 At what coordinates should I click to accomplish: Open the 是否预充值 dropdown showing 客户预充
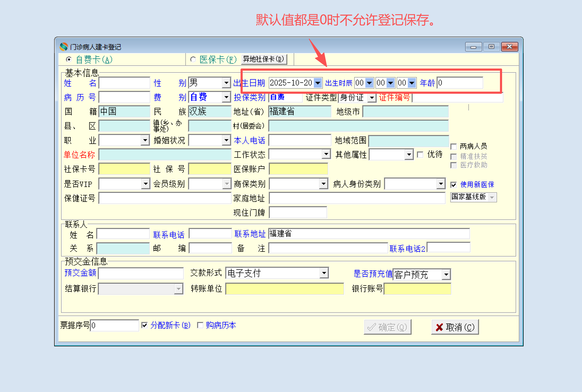tap(446, 275)
